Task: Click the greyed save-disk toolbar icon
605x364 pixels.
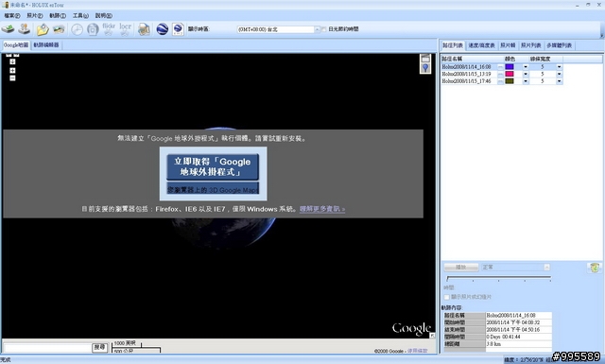Action: point(93,29)
